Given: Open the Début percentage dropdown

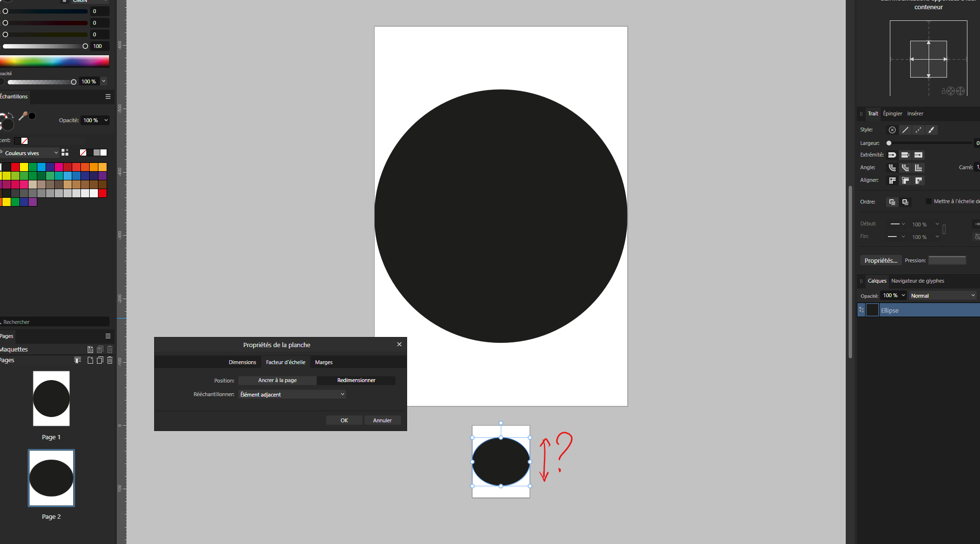Looking at the screenshot, I should pos(937,224).
